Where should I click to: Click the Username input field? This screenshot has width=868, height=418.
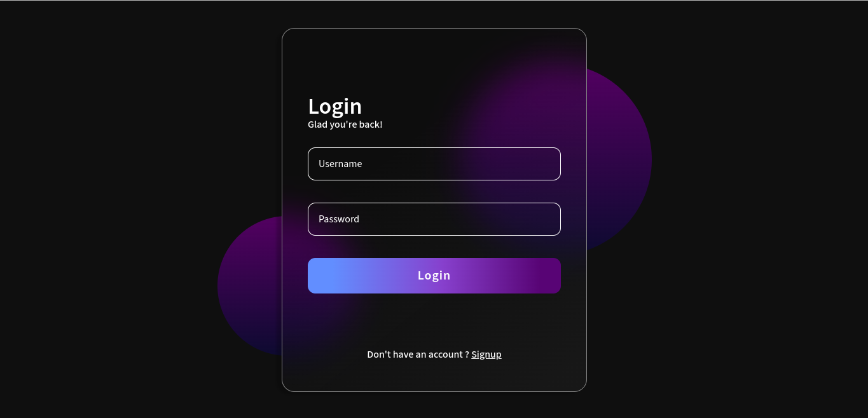(434, 164)
